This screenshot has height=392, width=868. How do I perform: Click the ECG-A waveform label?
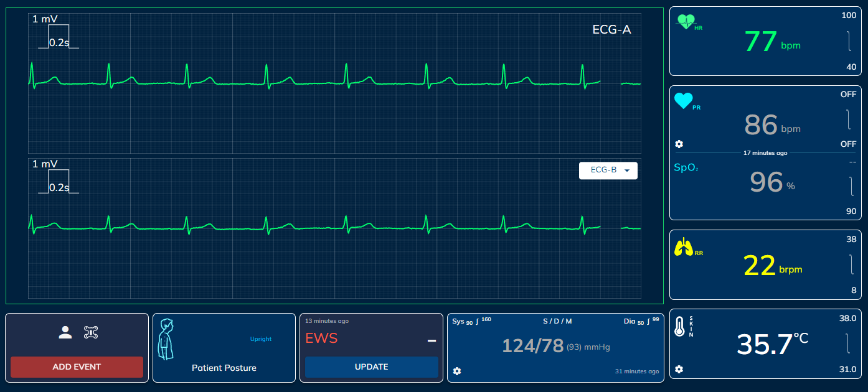point(611,29)
